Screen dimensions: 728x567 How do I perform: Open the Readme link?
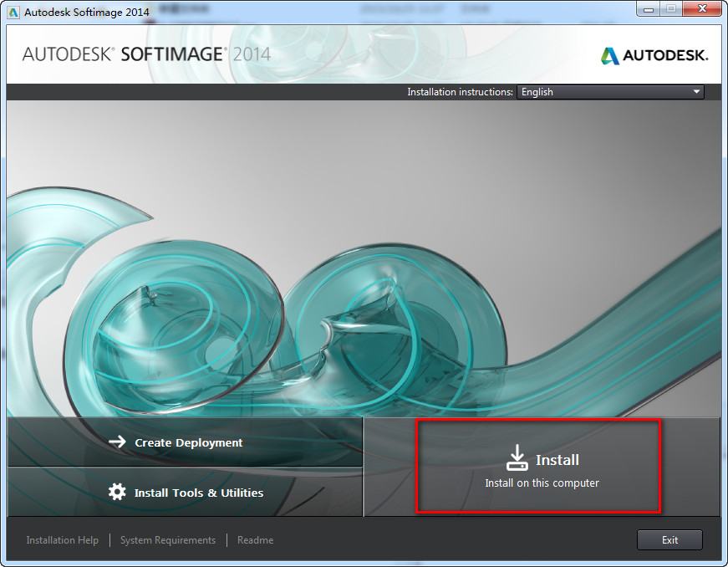pos(256,540)
